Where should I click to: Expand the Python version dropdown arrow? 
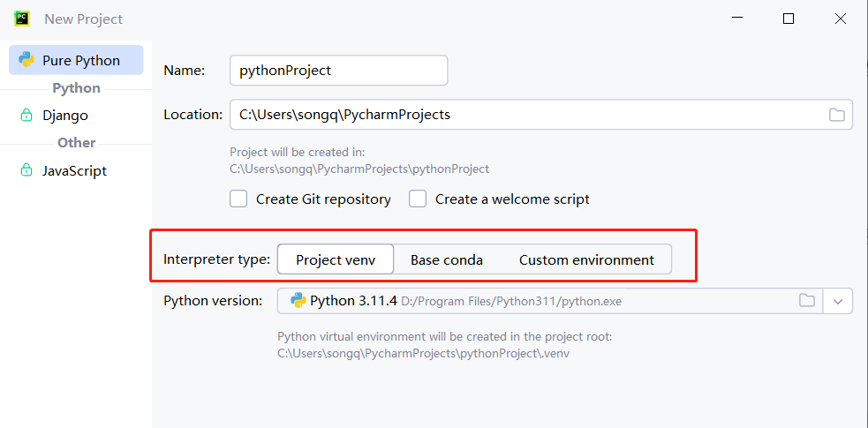pyautogui.click(x=838, y=301)
